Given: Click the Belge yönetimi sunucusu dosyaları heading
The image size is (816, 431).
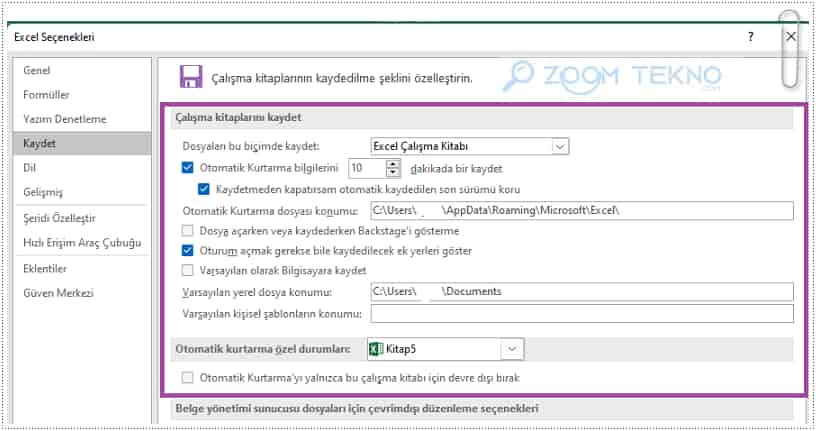Looking at the screenshot, I should (357, 409).
